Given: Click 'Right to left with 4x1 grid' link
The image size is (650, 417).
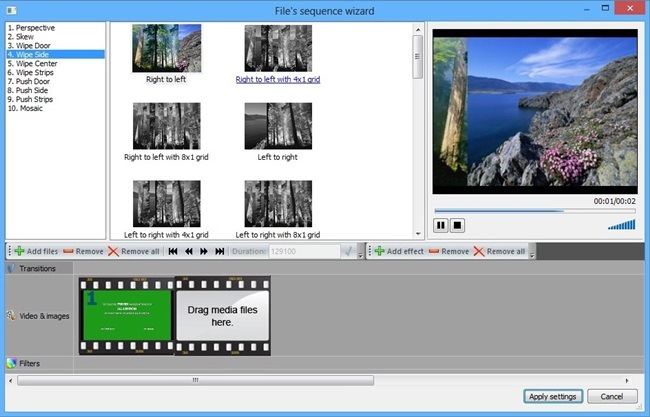Looking at the screenshot, I should [278, 78].
